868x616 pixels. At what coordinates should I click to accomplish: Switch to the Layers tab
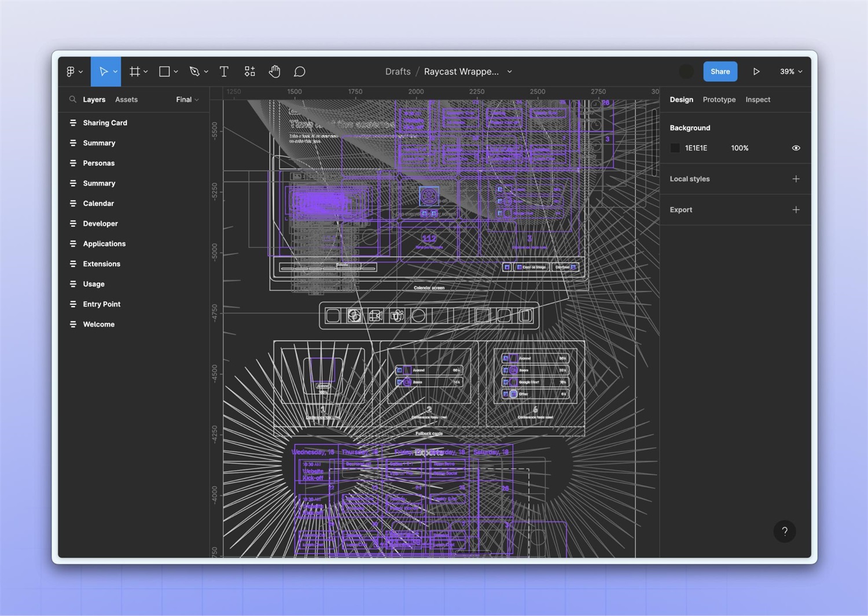coord(94,99)
